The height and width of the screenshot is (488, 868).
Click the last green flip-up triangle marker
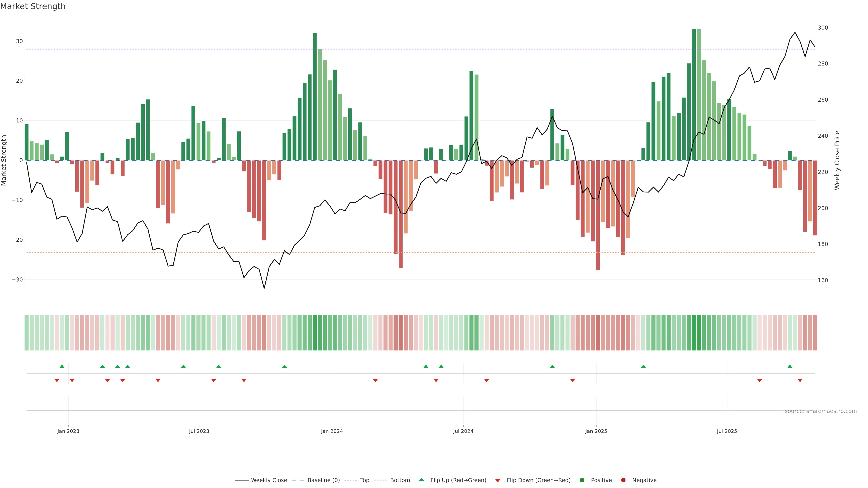tap(790, 366)
